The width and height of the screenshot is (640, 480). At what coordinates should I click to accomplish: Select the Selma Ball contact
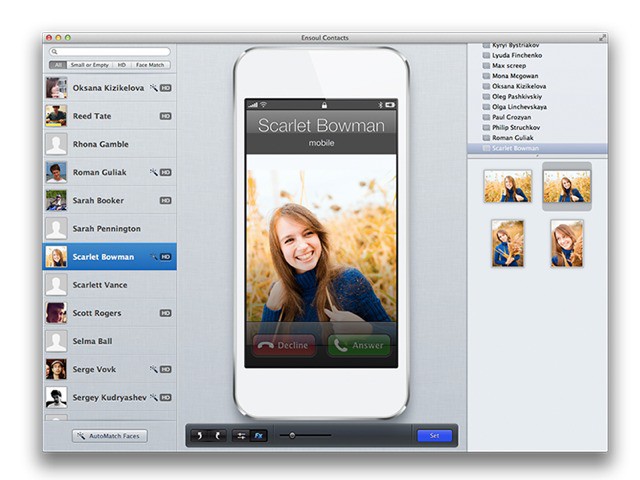pos(110,341)
